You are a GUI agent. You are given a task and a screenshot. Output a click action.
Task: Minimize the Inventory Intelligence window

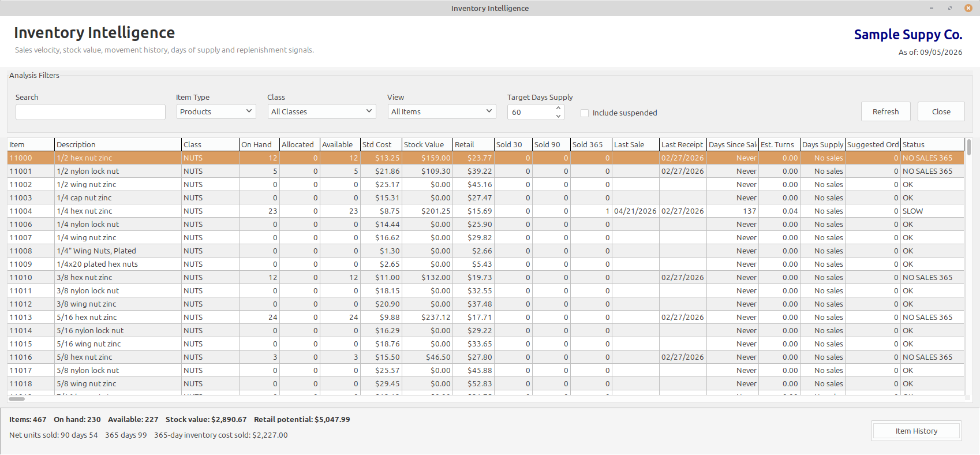(x=932, y=8)
